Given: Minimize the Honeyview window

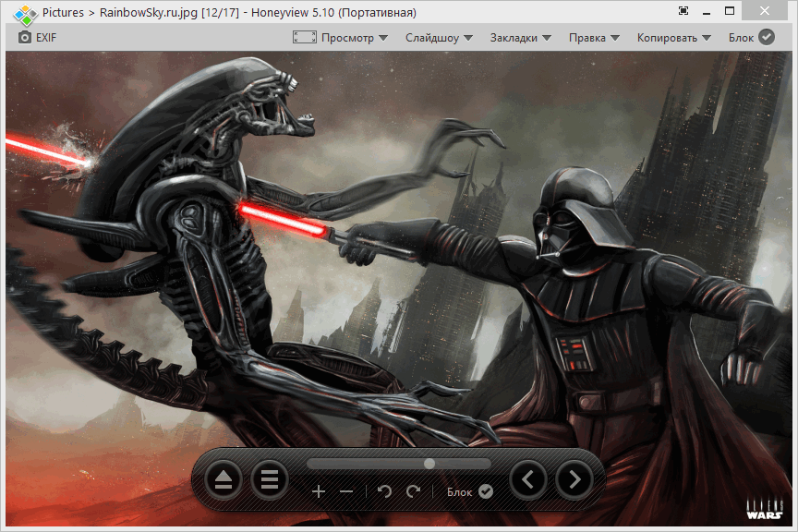Looking at the screenshot, I should coord(707,12).
